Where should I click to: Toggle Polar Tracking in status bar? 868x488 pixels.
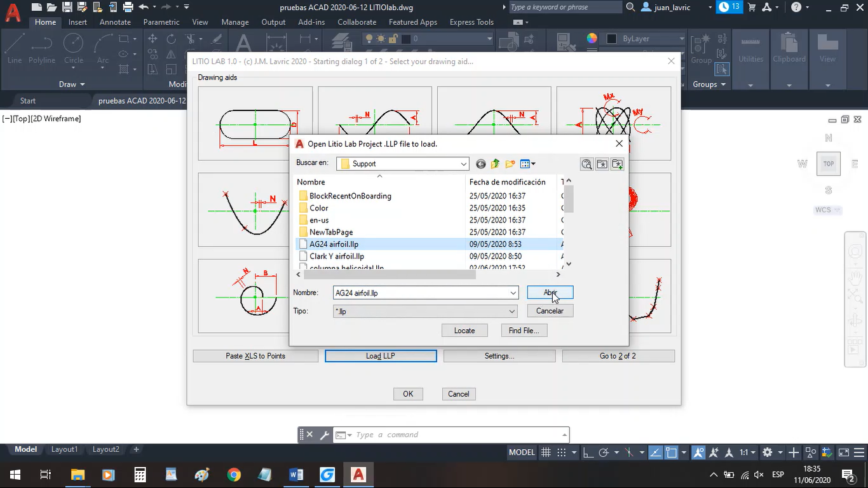coord(604,452)
